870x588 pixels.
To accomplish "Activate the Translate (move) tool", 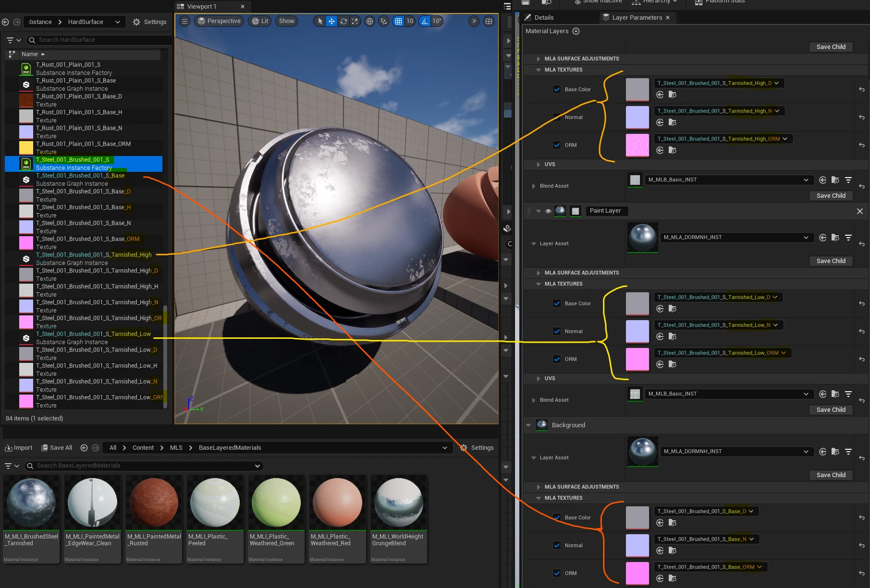I will 331,21.
